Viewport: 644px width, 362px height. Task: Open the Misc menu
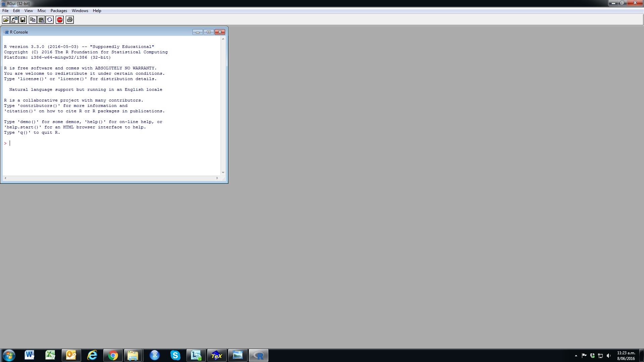[x=42, y=11]
